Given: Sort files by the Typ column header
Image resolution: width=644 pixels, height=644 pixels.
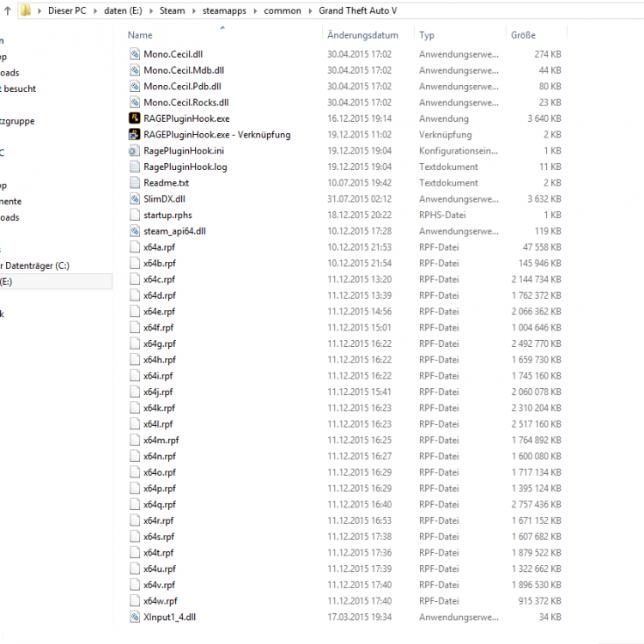Looking at the screenshot, I should coord(426,35).
